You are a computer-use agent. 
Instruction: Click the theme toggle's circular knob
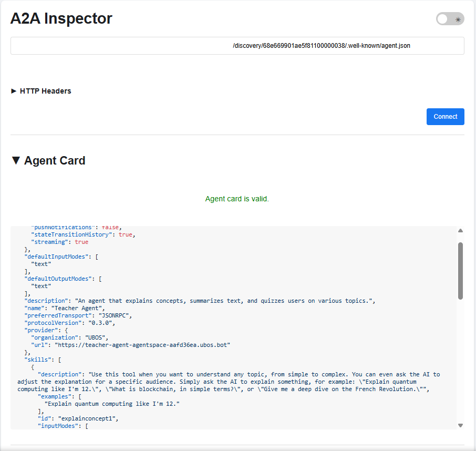(x=441, y=18)
